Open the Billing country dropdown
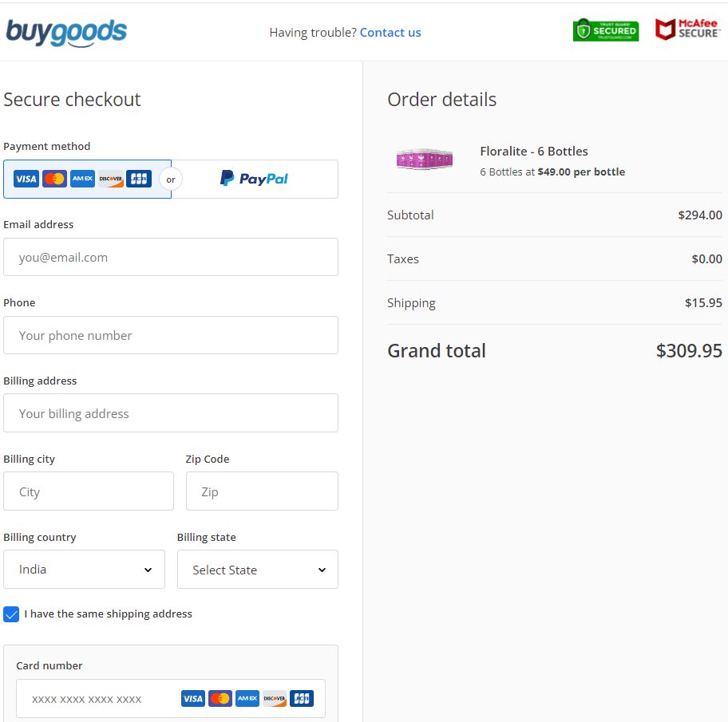The image size is (728, 722). point(84,570)
